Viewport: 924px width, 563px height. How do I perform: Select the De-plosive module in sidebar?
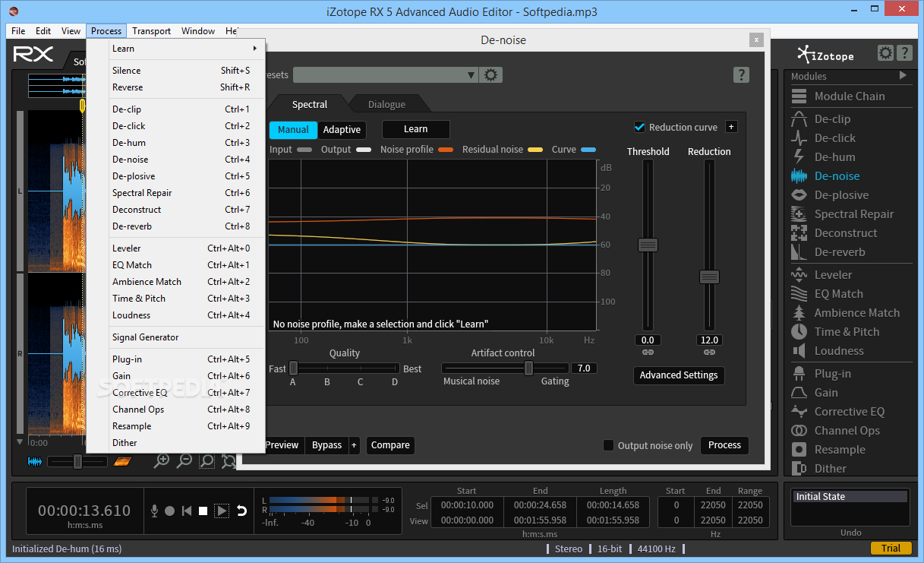pyautogui.click(x=830, y=195)
